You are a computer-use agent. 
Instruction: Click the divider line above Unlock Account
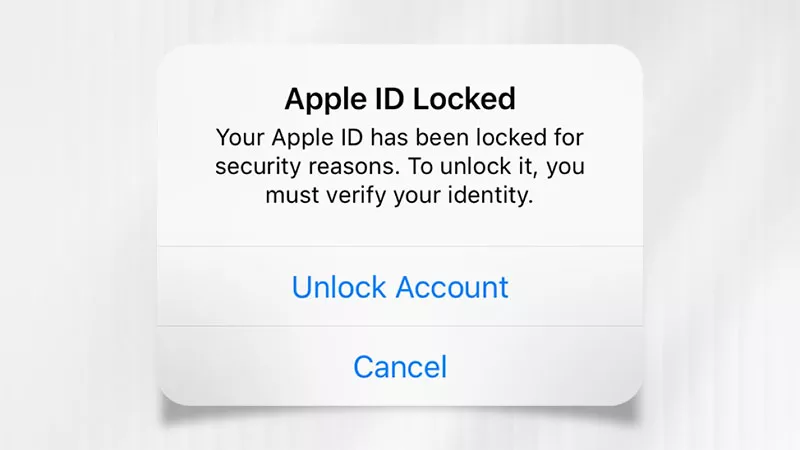click(x=400, y=246)
